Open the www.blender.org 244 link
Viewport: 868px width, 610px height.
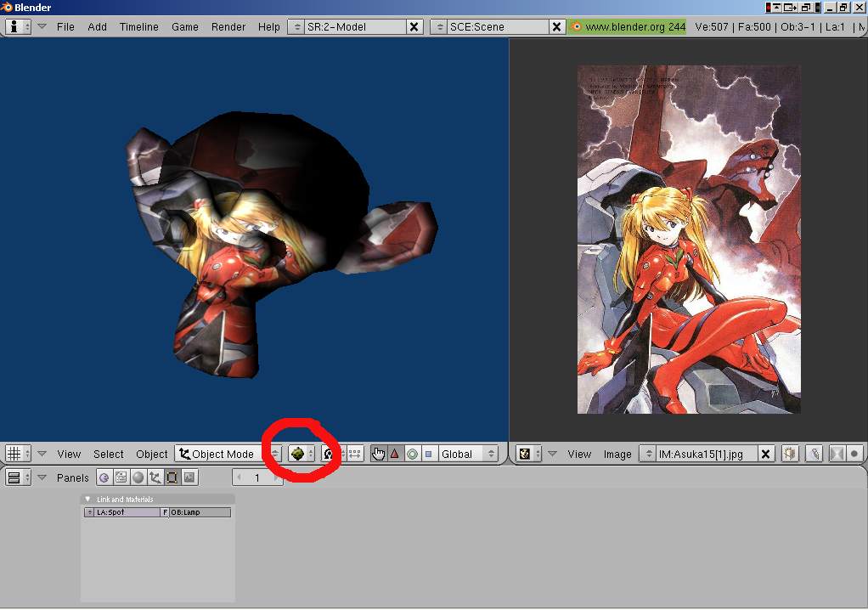627,26
